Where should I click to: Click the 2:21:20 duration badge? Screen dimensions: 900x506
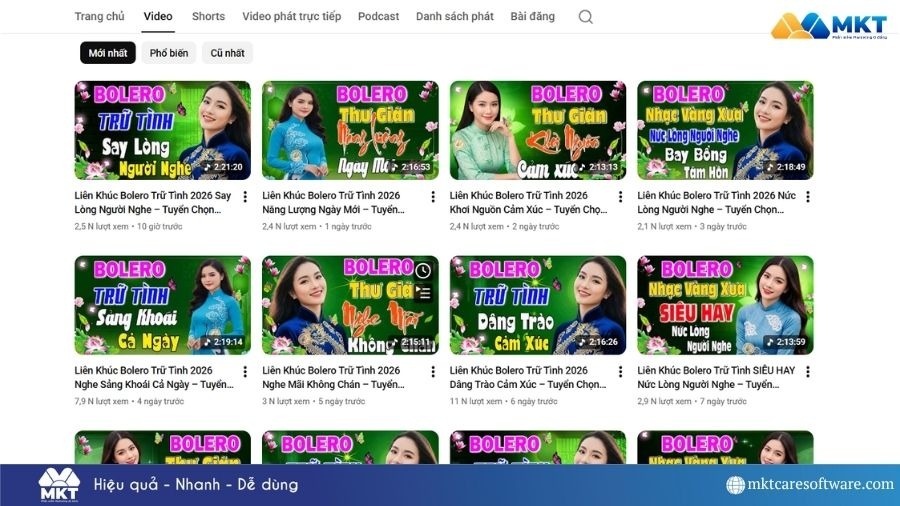coord(224,167)
